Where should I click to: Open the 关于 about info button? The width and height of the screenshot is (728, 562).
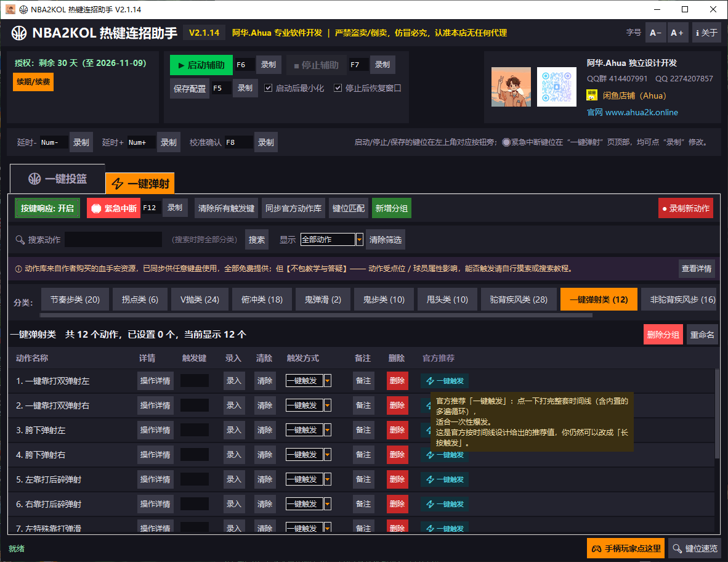coord(706,33)
